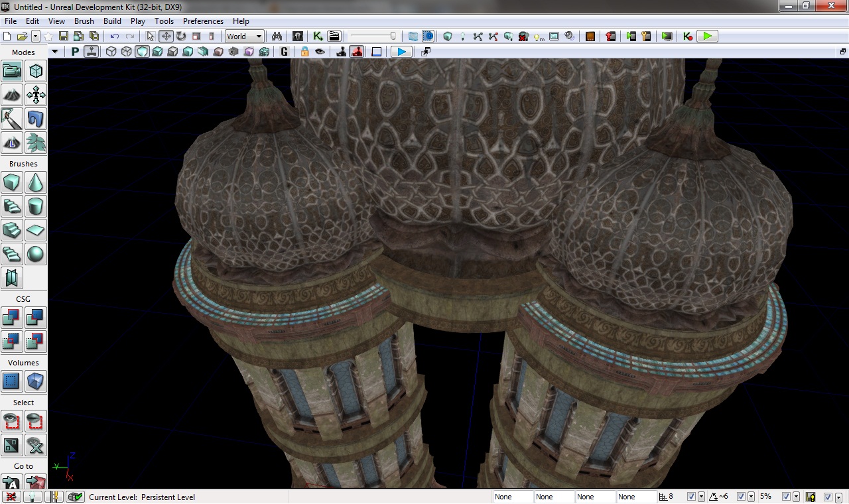Open the World coordinate system dropdown
Image resolution: width=849 pixels, height=504 pixels.
(244, 36)
